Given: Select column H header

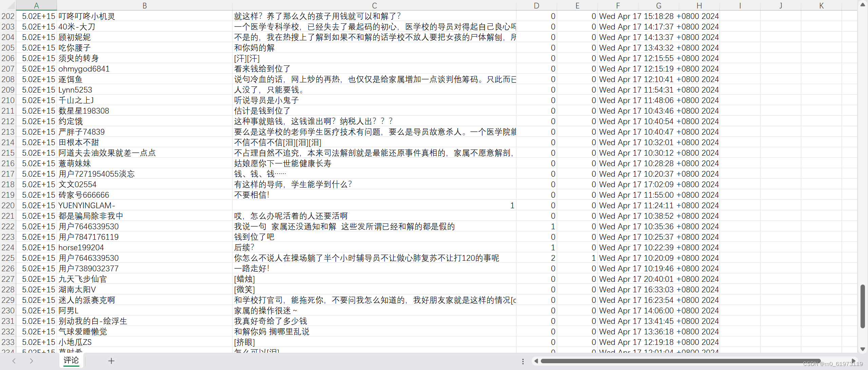Looking at the screenshot, I should [x=699, y=5].
